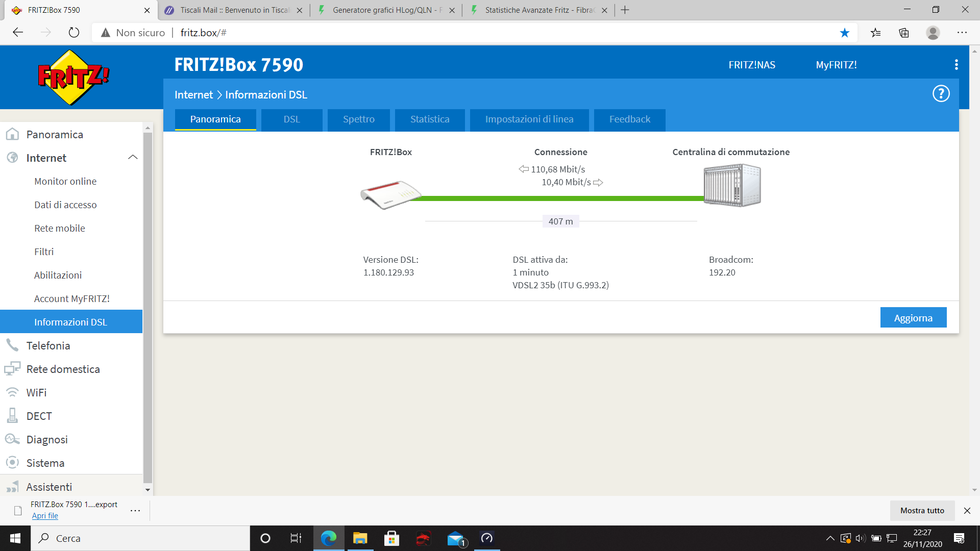Click the Panoramica house icon in sidebar

(x=12, y=134)
